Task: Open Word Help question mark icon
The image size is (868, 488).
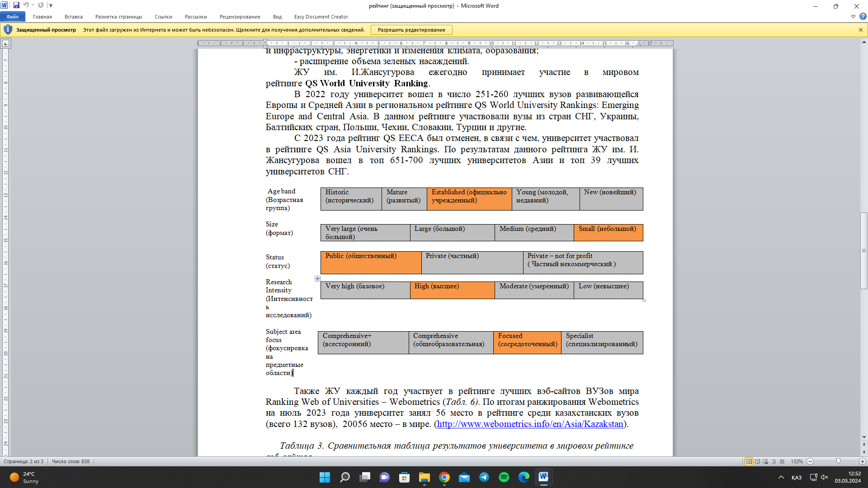Action: [x=863, y=17]
